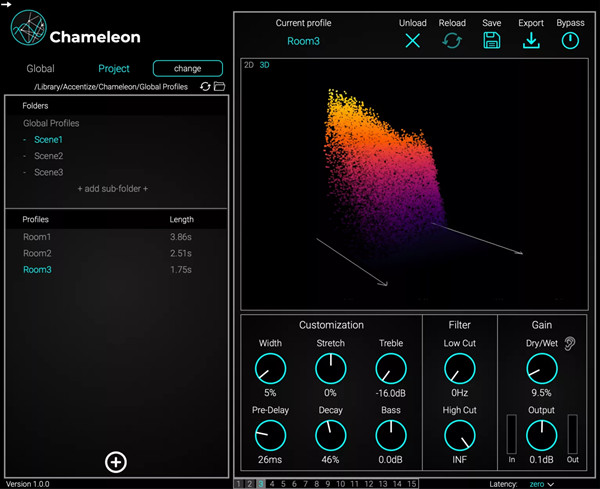Switch to the Global tab
Image resolution: width=600 pixels, height=489 pixels.
click(x=41, y=69)
